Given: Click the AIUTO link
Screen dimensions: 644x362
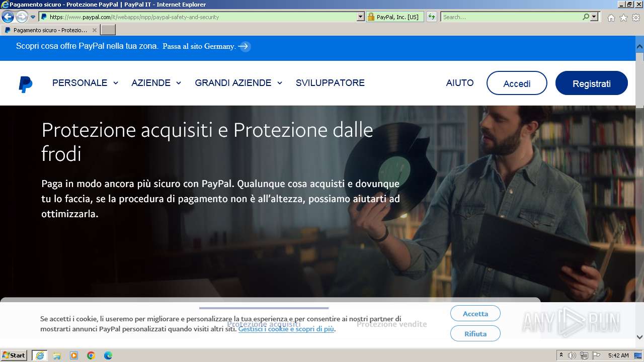Looking at the screenshot, I should pyautogui.click(x=460, y=83).
